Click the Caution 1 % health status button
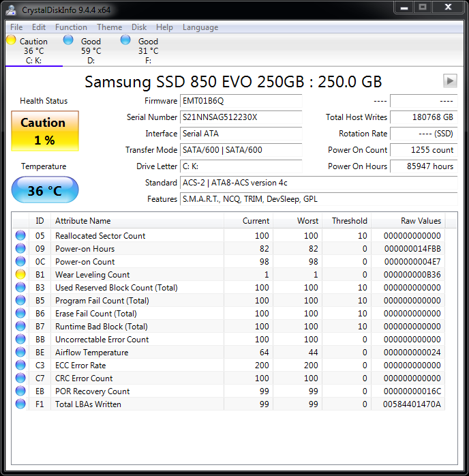Viewport: 469px width, 476px height. click(x=45, y=131)
